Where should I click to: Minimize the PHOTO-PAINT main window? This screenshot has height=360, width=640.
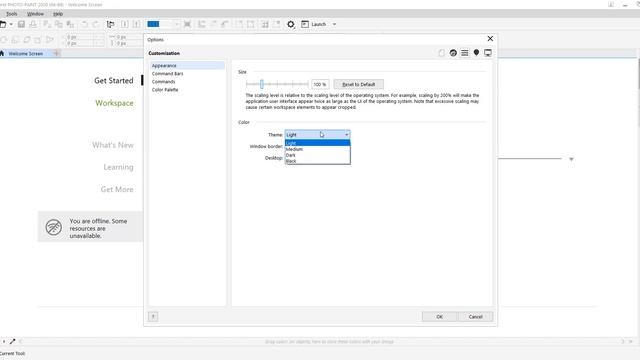[x=625, y=4]
